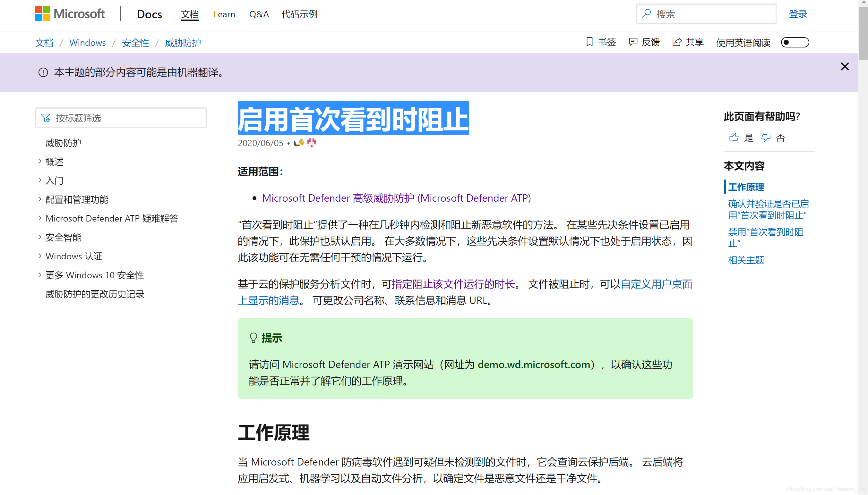
Task: Click the 登录 sign-in link
Action: (x=798, y=14)
